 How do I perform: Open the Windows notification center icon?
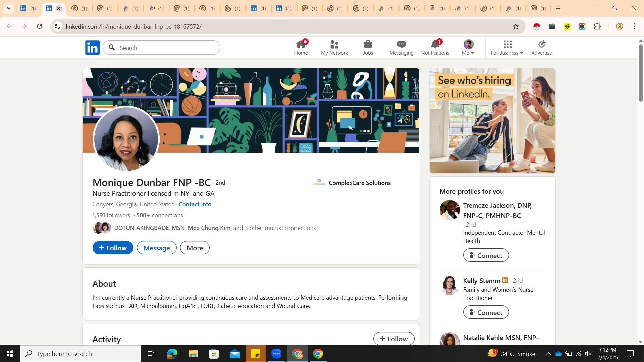coord(630,354)
